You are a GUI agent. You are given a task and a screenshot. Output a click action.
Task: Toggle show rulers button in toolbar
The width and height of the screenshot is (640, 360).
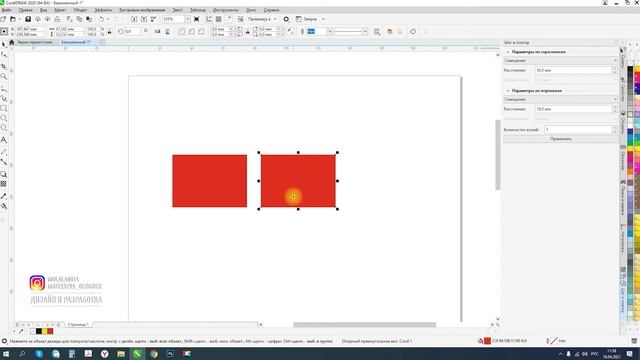(x=209, y=19)
